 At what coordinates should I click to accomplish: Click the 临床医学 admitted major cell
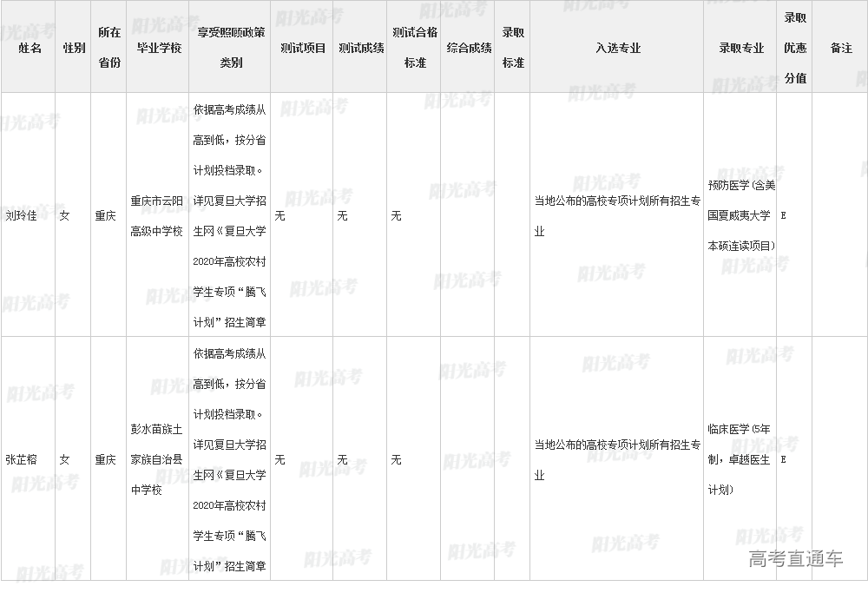[740, 459]
